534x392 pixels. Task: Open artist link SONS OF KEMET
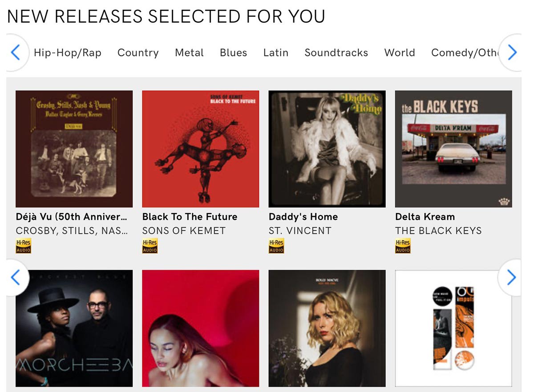pyautogui.click(x=184, y=231)
